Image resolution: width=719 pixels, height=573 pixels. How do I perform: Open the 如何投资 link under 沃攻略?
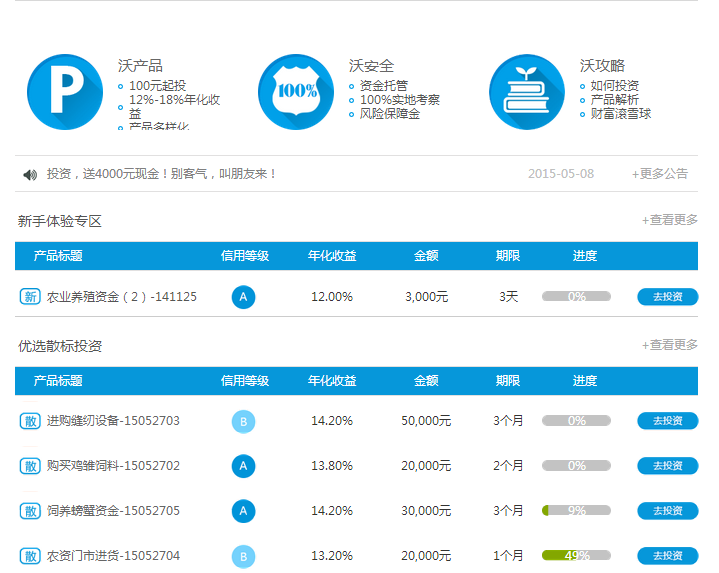(614, 86)
